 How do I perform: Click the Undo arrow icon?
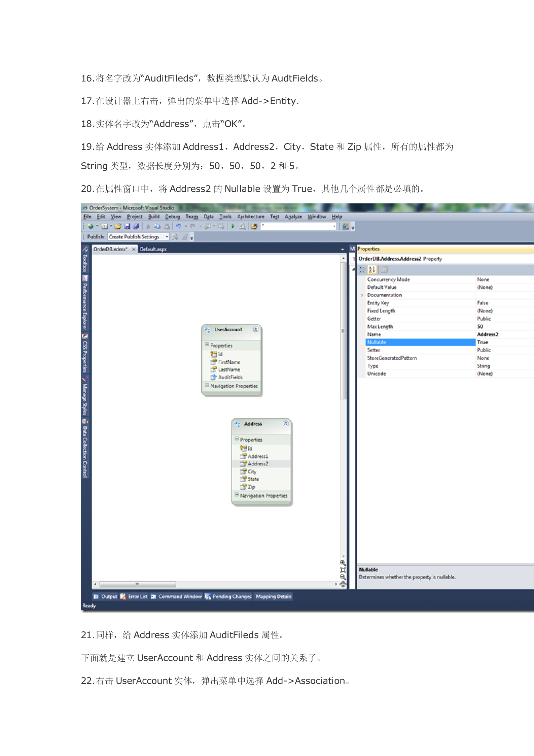[178, 226]
